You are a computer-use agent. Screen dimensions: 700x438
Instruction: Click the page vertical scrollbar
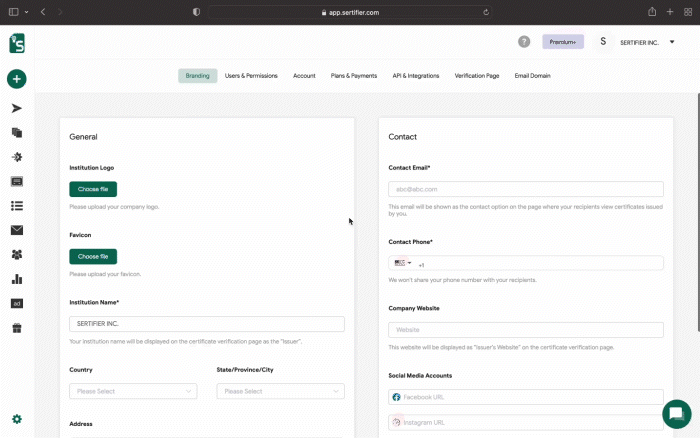[x=698, y=213]
